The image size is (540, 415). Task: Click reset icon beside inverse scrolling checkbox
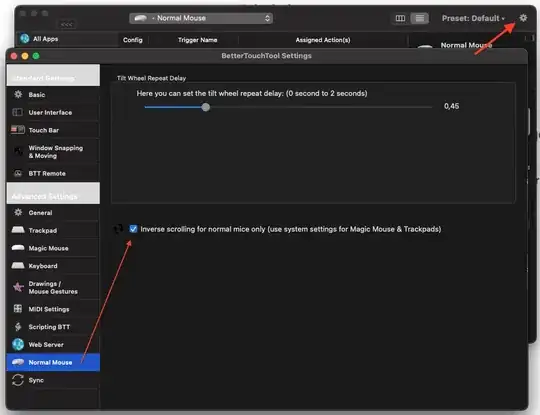pos(118,229)
